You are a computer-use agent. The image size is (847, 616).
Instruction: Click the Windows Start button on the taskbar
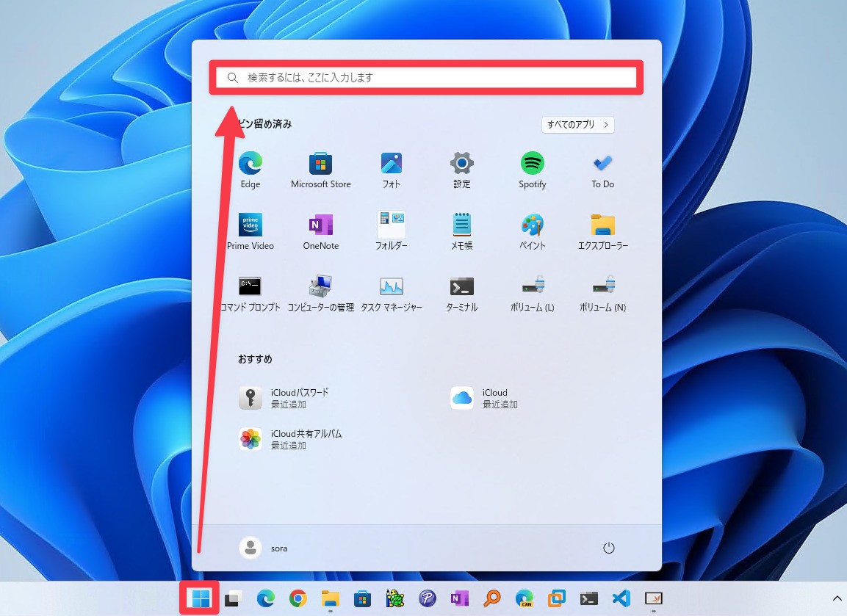(x=200, y=598)
